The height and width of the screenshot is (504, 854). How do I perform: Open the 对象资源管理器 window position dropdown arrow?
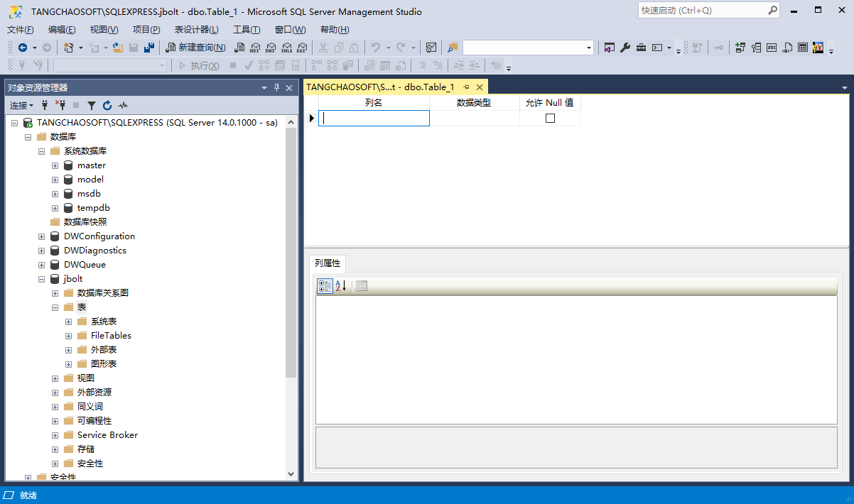click(x=264, y=87)
